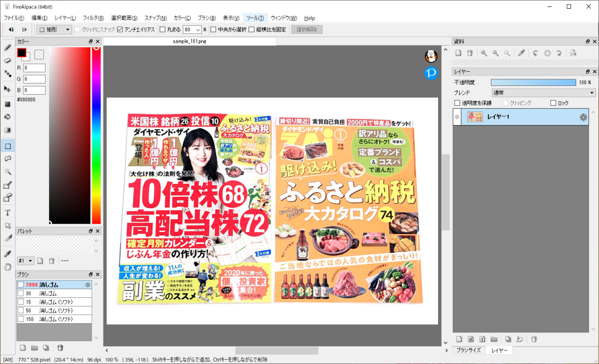Click the layer 不透明度 opacity slider

[533, 82]
